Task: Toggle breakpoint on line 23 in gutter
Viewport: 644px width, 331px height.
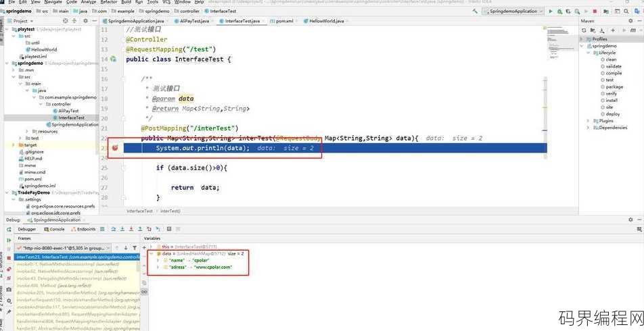Action: pyautogui.click(x=115, y=148)
